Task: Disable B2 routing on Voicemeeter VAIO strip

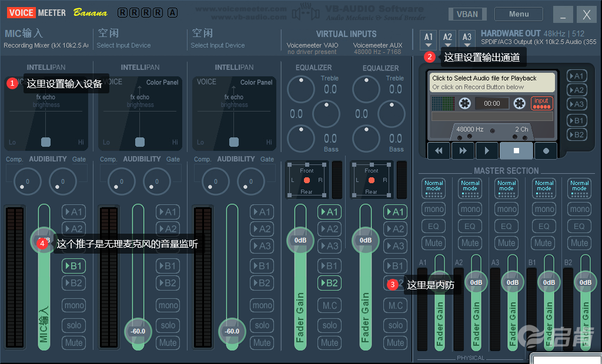Action: pyautogui.click(x=329, y=283)
